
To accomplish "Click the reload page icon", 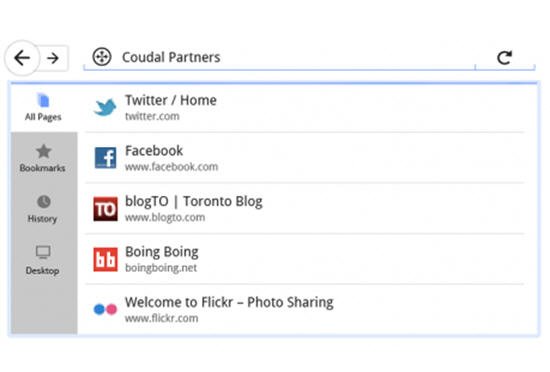I will point(505,58).
